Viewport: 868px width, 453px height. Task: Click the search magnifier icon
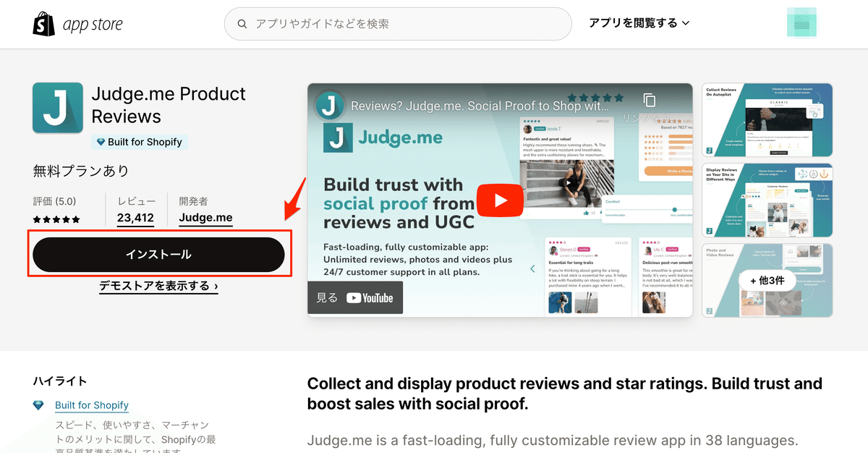tap(242, 24)
